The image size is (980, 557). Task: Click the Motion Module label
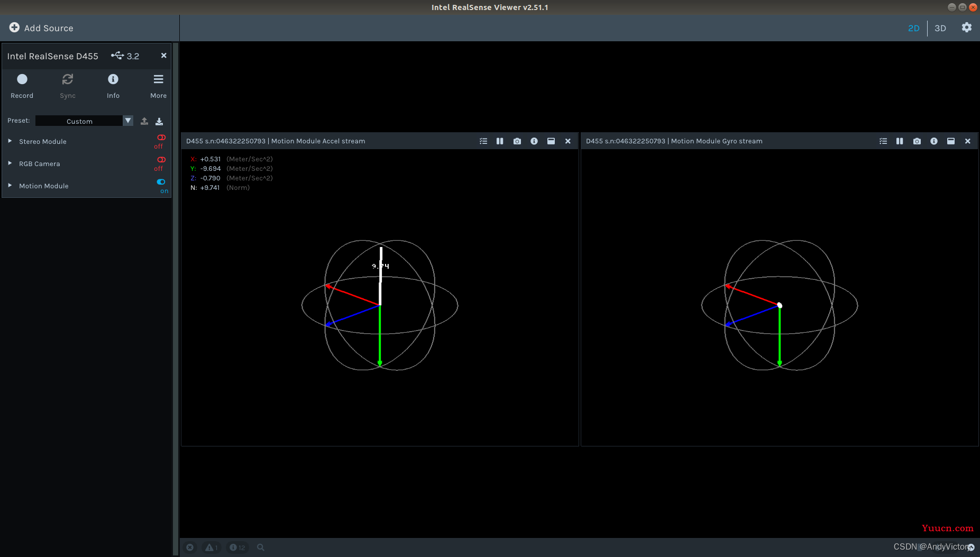(x=44, y=186)
